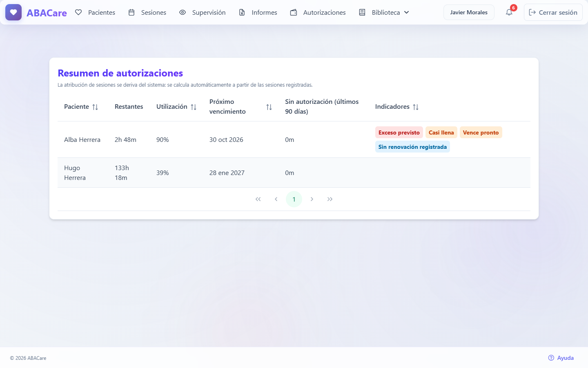588x368 pixels.
Task: Click the book icon beside Biblioteca
Action: click(x=362, y=12)
